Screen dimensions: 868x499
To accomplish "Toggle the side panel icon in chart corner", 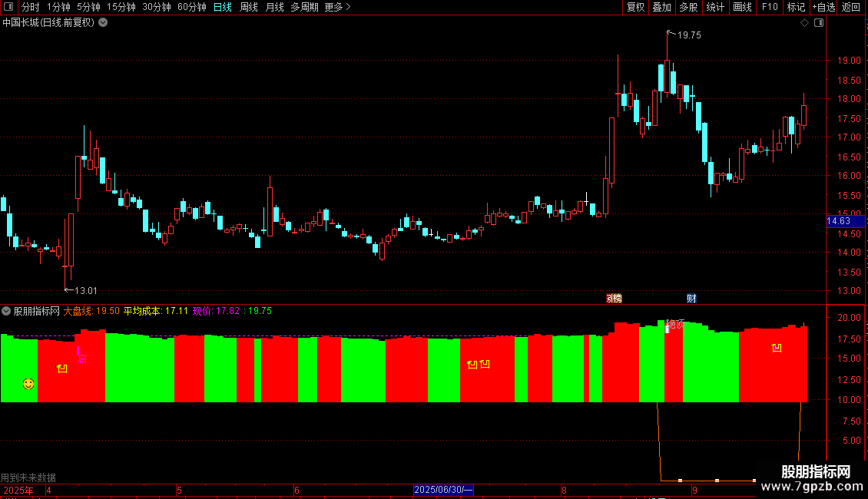I will [x=819, y=23].
